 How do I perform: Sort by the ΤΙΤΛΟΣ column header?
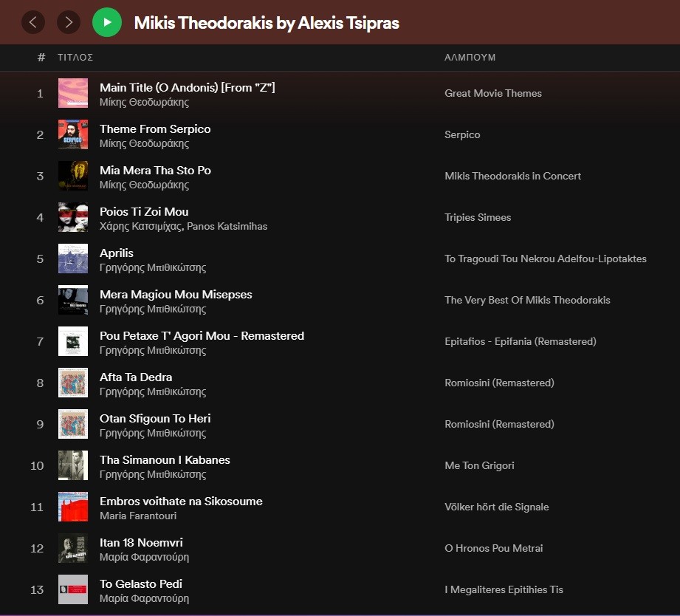pos(75,58)
